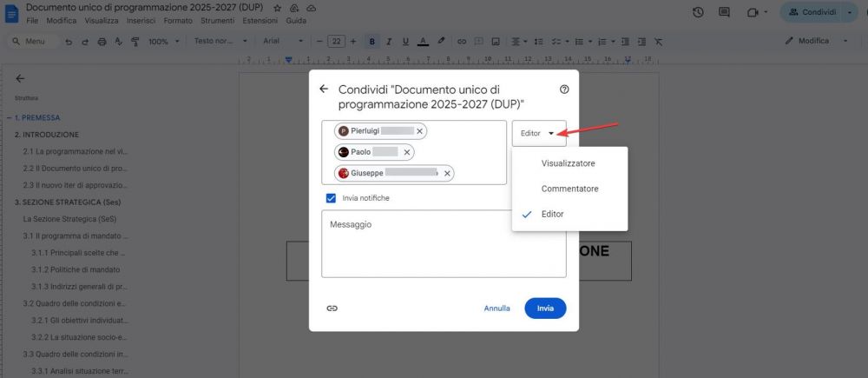This screenshot has width=868, height=378.
Task: Open the File menu
Action: point(32,21)
